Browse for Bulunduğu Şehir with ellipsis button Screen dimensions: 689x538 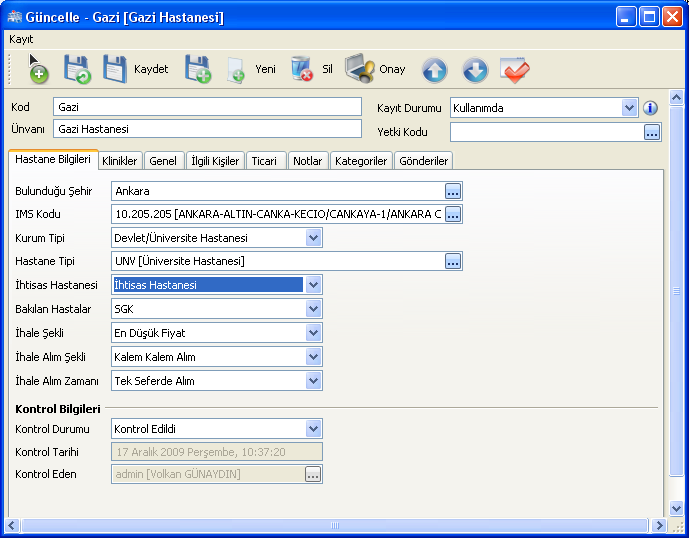tap(453, 191)
